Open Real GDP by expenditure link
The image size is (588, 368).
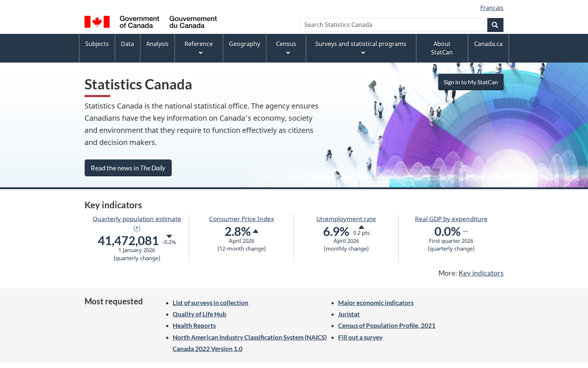(x=451, y=219)
